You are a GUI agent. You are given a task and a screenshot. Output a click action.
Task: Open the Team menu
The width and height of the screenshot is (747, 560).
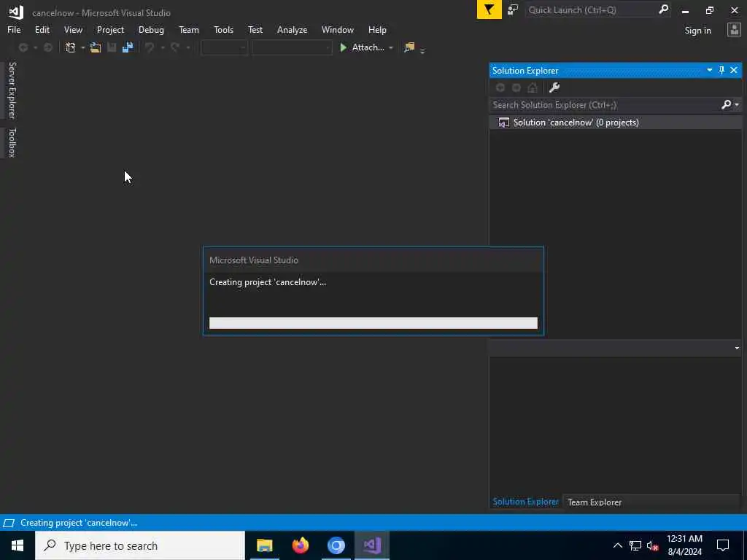tap(189, 29)
